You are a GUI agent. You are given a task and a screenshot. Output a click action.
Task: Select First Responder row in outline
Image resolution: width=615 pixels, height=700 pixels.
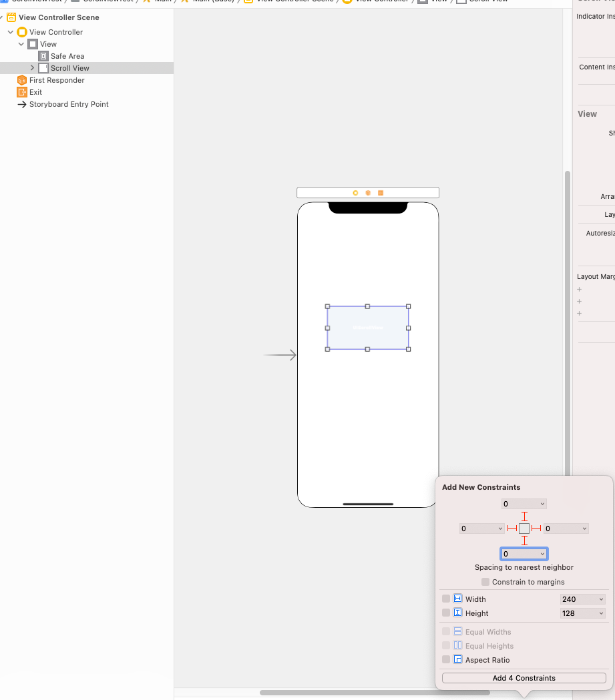coord(87,80)
